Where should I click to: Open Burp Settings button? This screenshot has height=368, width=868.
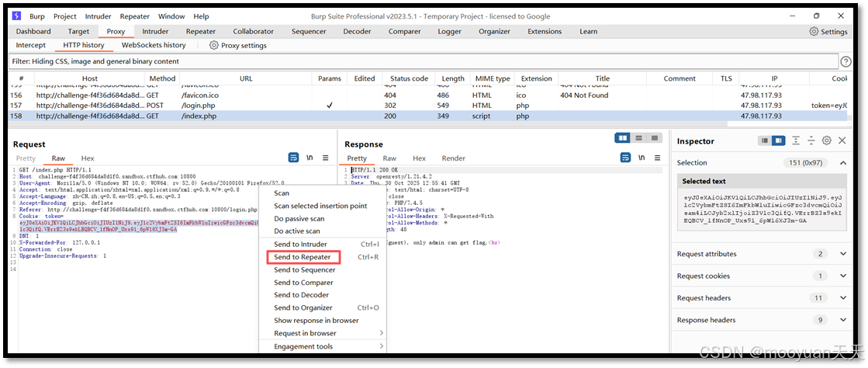pos(828,32)
